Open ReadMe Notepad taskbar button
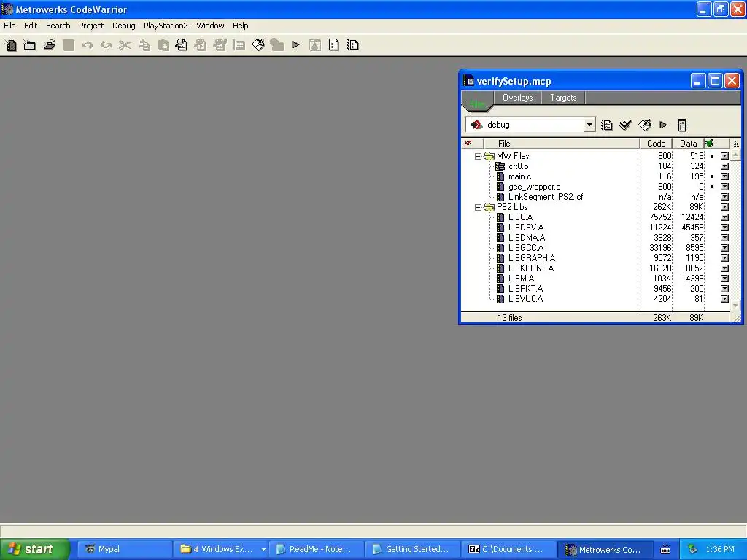747x560 pixels. [316, 549]
